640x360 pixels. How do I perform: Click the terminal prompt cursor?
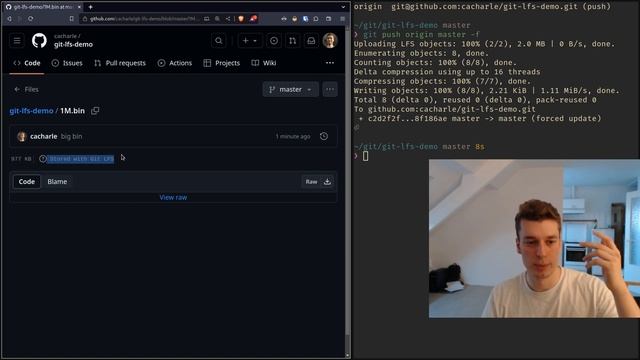coord(365,156)
